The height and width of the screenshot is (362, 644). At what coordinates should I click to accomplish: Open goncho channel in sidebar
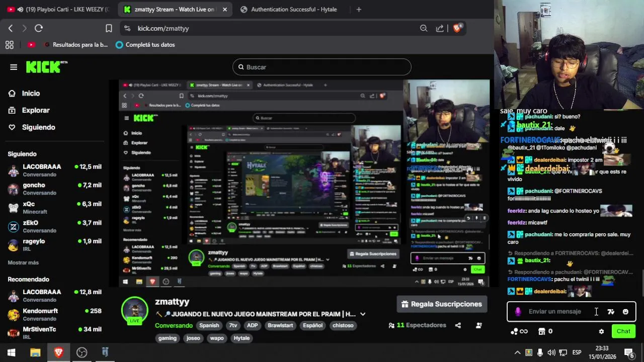point(54,189)
